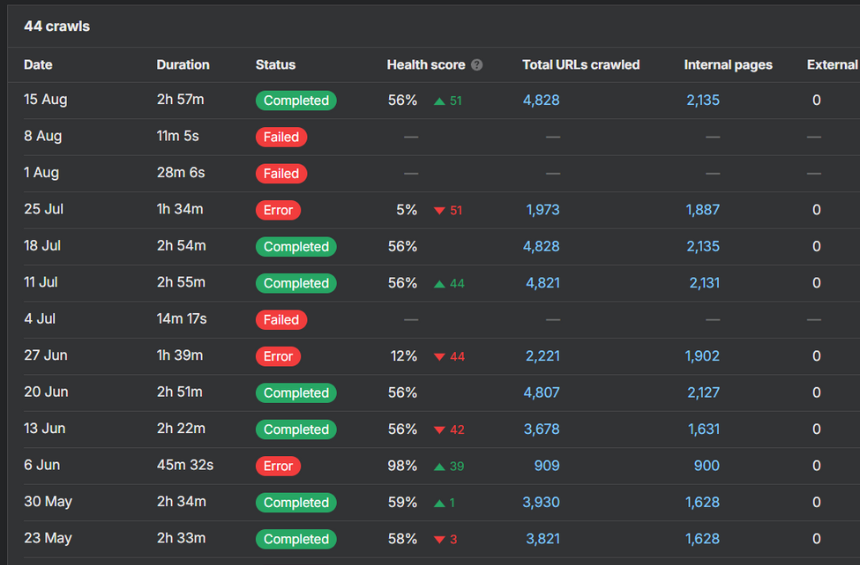Click Completed status badge for 20 Jun

[x=296, y=393]
